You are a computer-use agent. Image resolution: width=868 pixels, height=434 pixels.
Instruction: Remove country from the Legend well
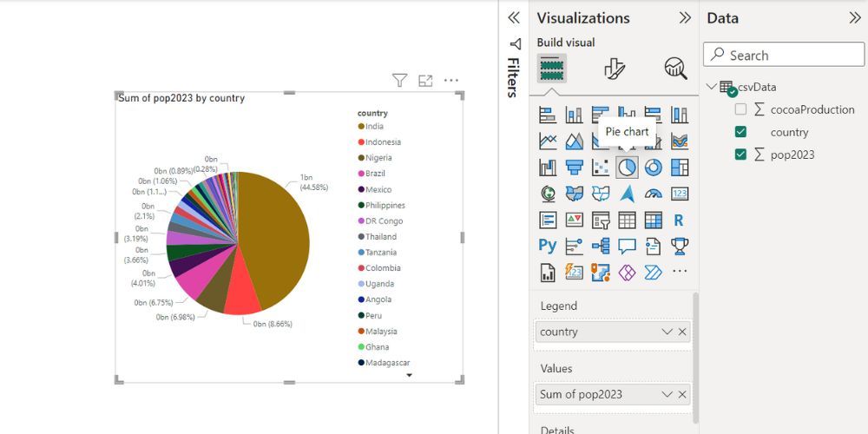point(682,332)
